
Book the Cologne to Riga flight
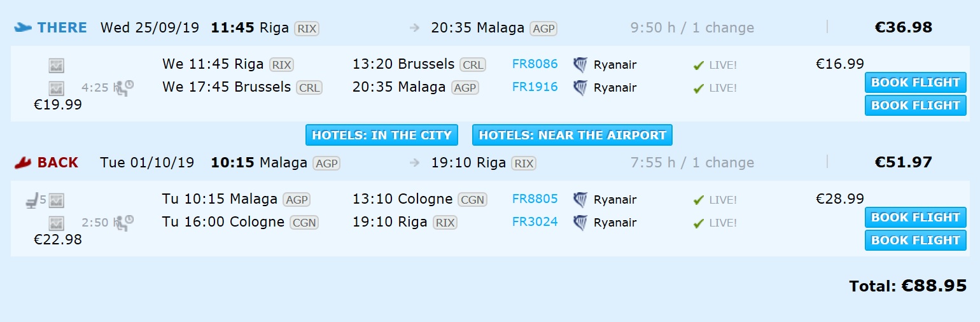pyautogui.click(x=915, y=240)
